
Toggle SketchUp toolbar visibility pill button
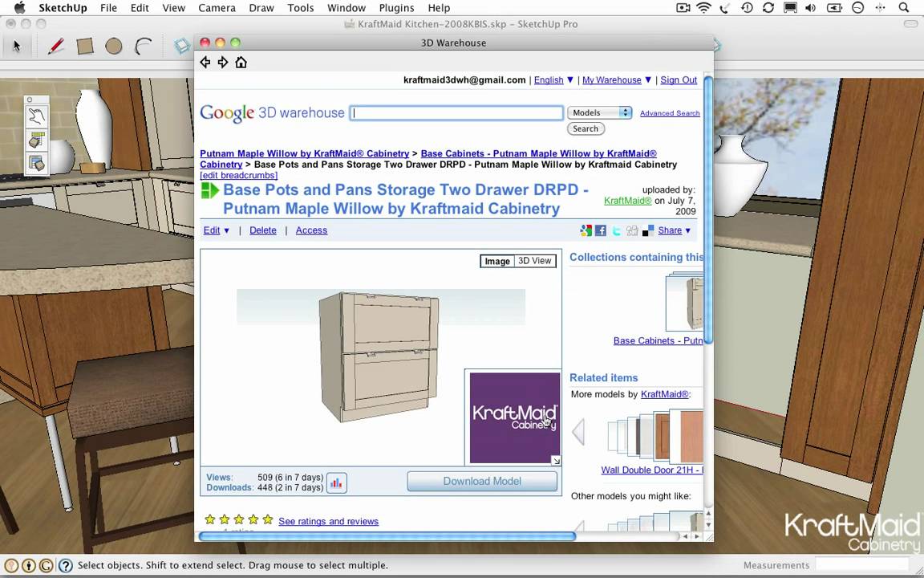[910, 24]
